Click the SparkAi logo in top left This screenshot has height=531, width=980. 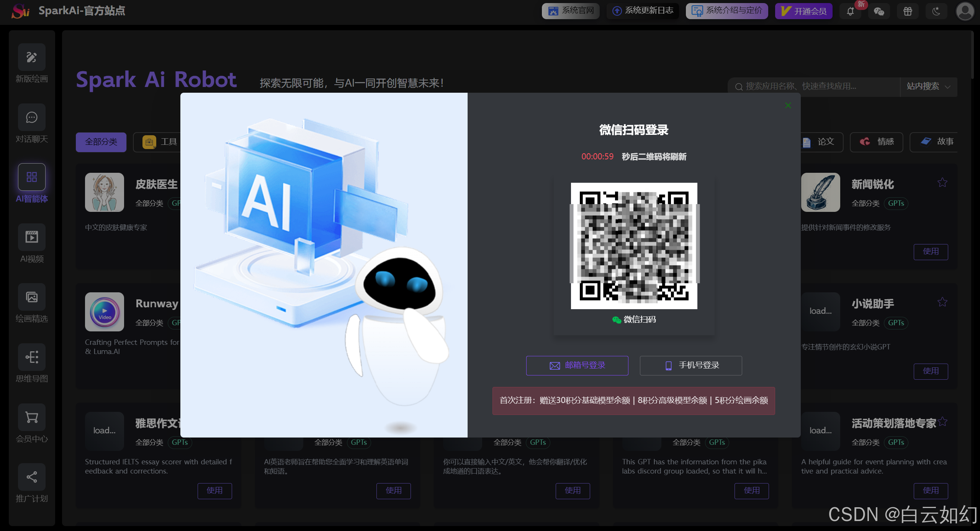pos(20,11)
